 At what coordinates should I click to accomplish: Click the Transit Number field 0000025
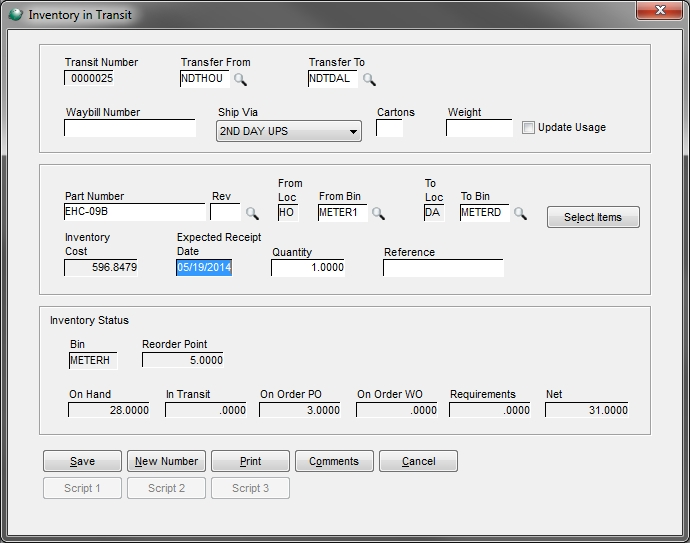[89, 78]
